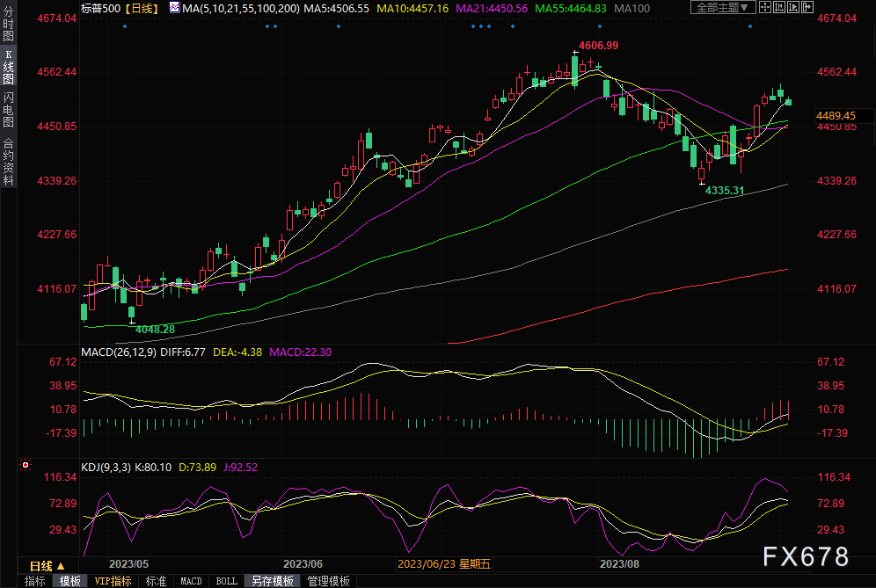Toggle the MACD template in bottom bar
876x588 pixels.
[191, 581]
